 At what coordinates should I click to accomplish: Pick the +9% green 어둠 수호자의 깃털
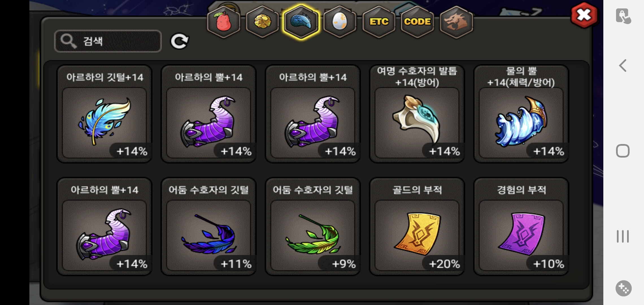pos(313,226)
